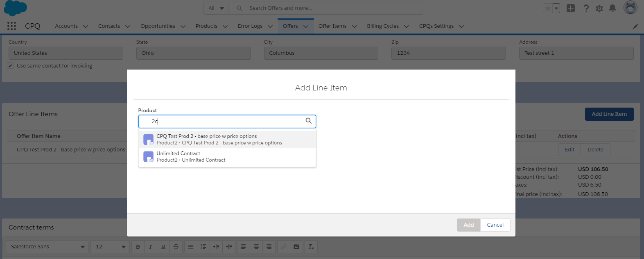
Task: Click the global Search Offers field
Action: coord(325,8)
